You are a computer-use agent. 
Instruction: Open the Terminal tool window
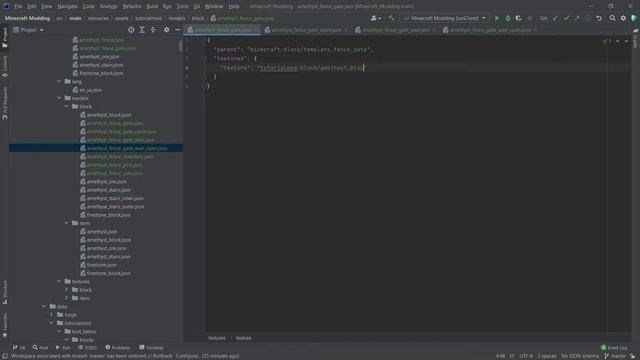[151, 348]
